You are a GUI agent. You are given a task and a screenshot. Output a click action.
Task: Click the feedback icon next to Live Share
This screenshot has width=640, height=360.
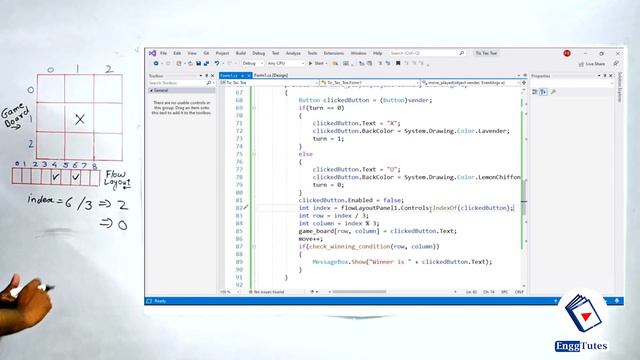point(616,63)
